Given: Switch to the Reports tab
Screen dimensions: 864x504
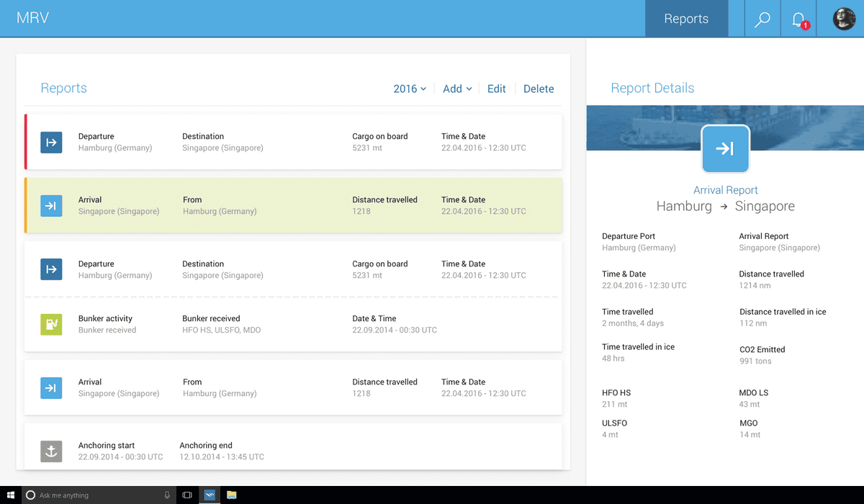Looking at the screenshot, I should (x=686, y=19).
